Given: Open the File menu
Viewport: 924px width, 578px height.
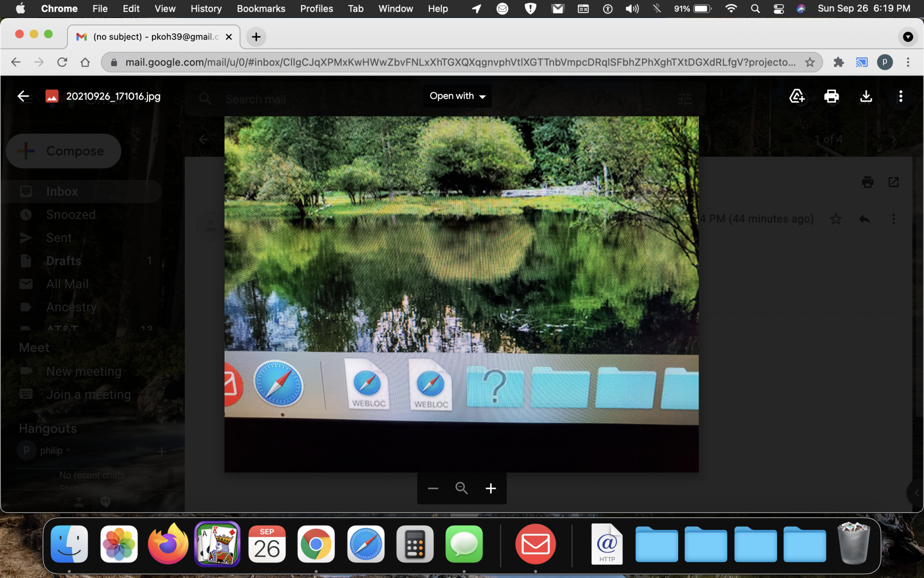Looking at the screenshot, I should click(100, 8).
